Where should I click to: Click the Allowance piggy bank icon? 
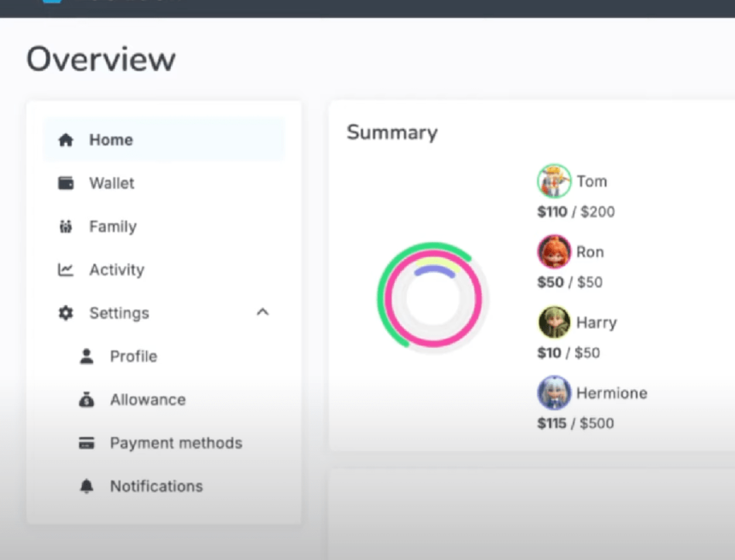86,399
